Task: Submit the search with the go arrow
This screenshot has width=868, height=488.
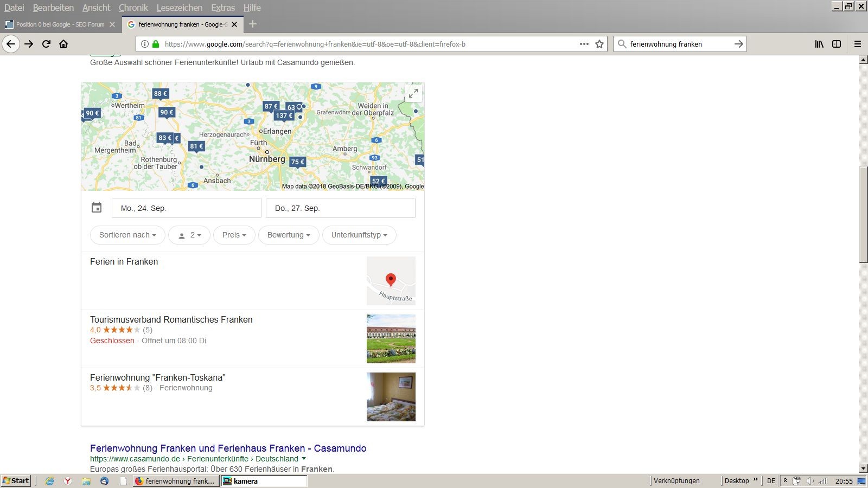Action: click(738, 44)
